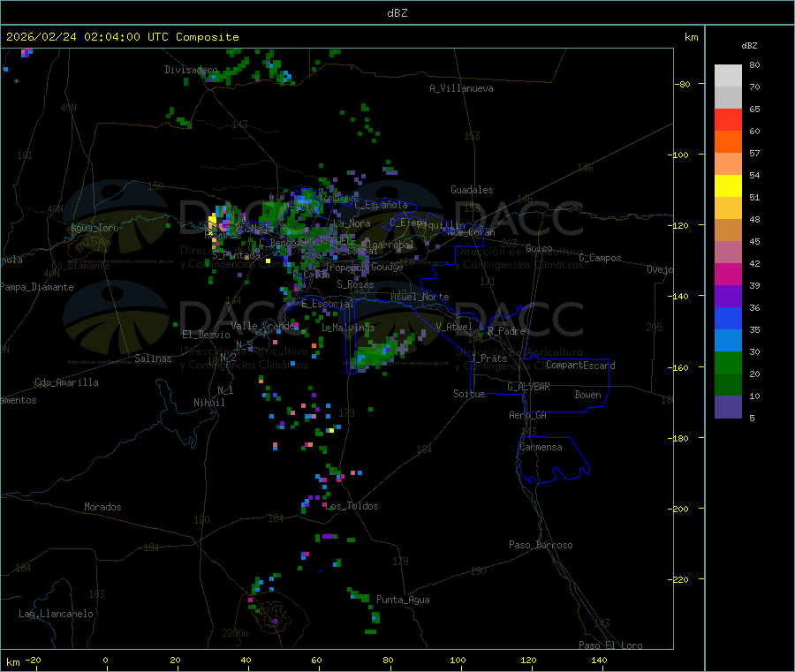Click the Punta_Agua map label
Image resolution: width=795 pixels, height=672 pixels.
tap(403, 600)
